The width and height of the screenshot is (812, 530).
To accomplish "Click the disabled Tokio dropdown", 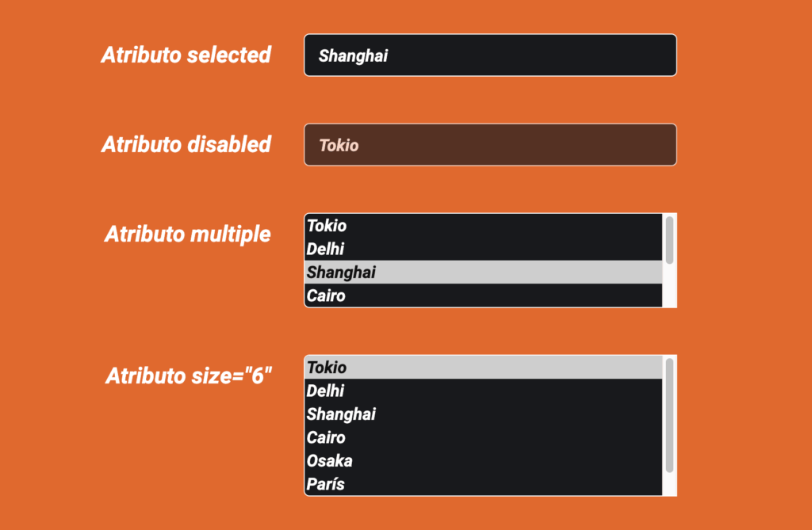I will (x=490, y=145).
